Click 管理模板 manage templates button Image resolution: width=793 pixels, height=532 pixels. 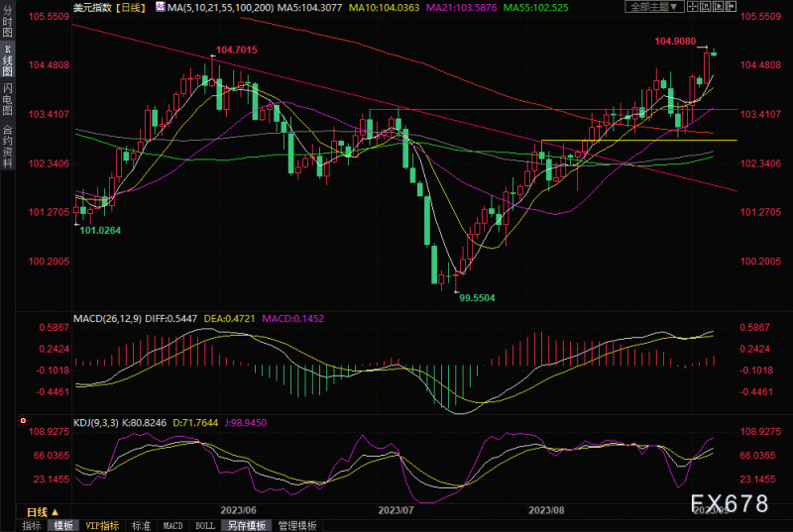[x=297, y=526]
